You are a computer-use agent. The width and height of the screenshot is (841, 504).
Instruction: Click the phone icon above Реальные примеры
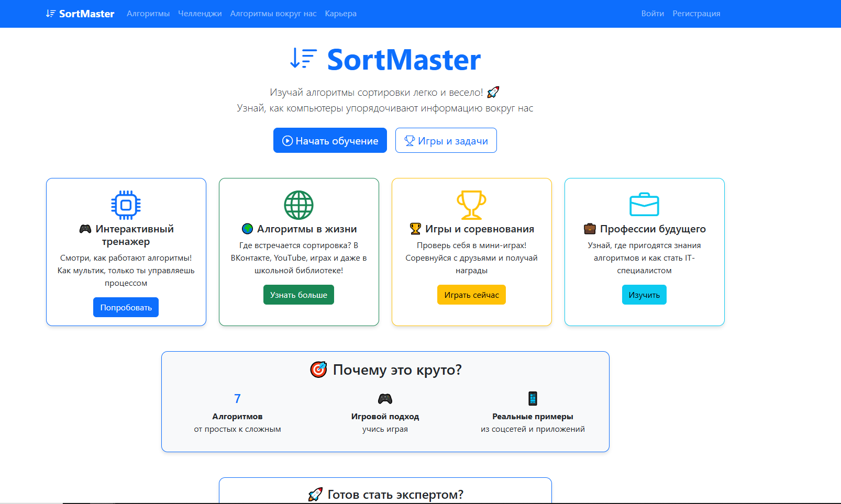point(533,399)
